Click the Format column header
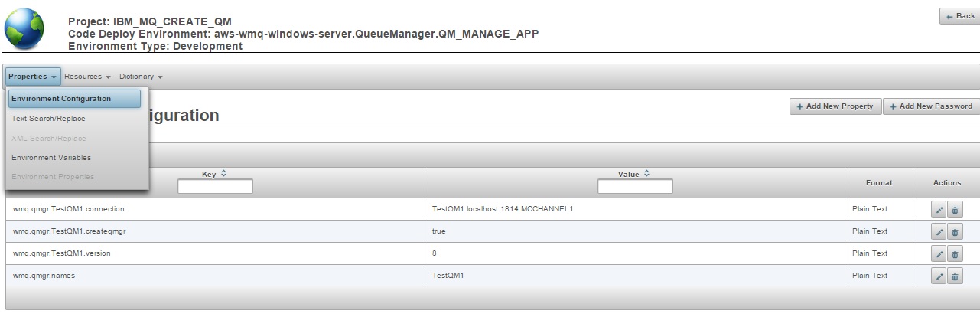980x314 pixels. 878,183
